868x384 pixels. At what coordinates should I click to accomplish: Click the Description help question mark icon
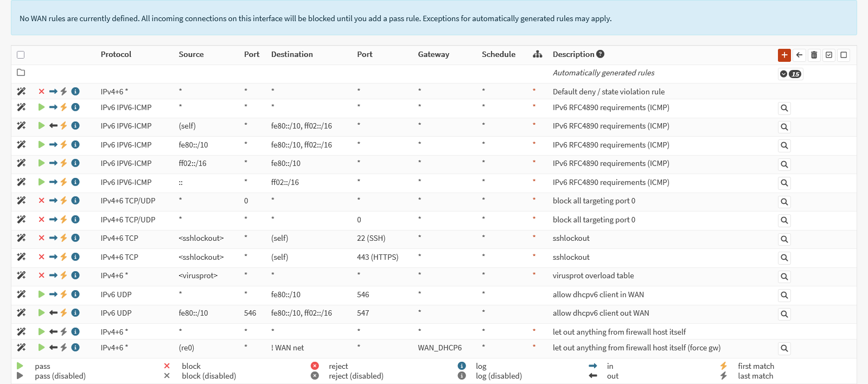click(600, 54)
